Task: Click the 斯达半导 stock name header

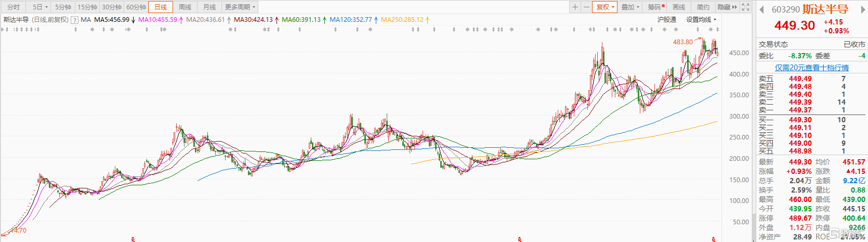Action: click(x=825, y=9)
